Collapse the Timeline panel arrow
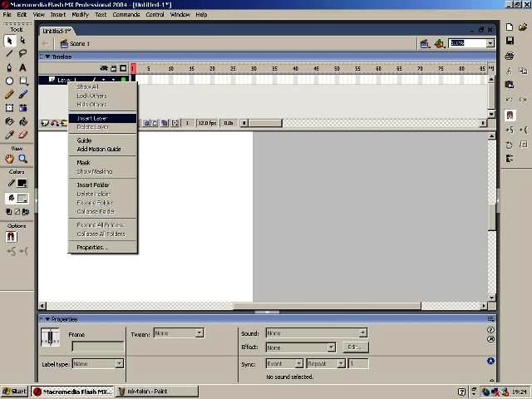This screenshot has height=399, width=532. (x=47, y=57)
